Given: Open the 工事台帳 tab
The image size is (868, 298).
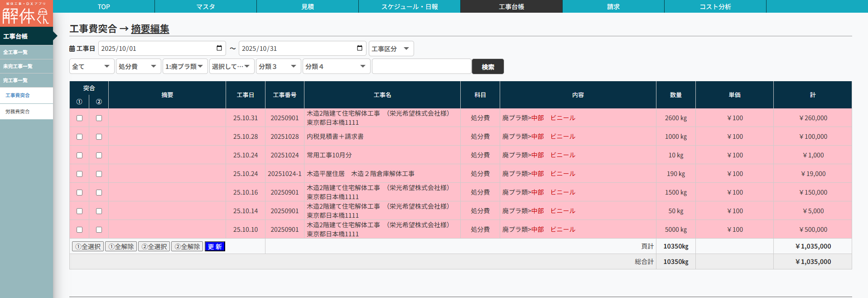Looking at the screenshot, I should pos(511,6).
